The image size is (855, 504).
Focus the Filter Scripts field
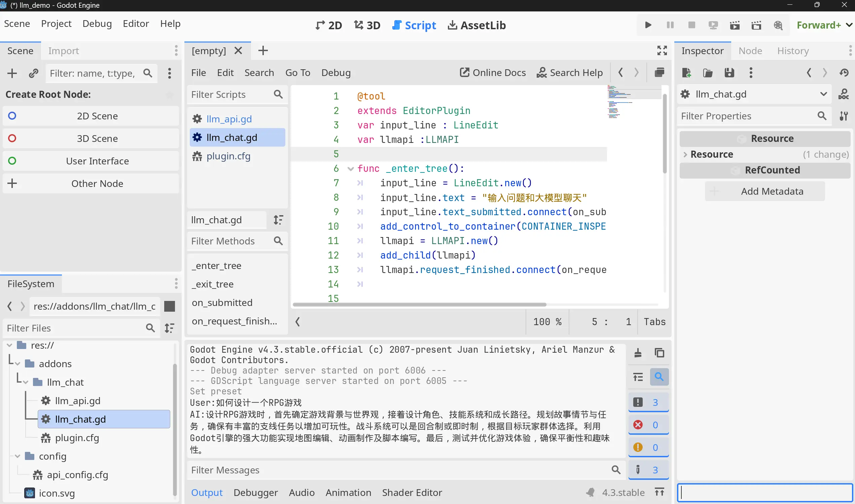[x=237, y=94]
